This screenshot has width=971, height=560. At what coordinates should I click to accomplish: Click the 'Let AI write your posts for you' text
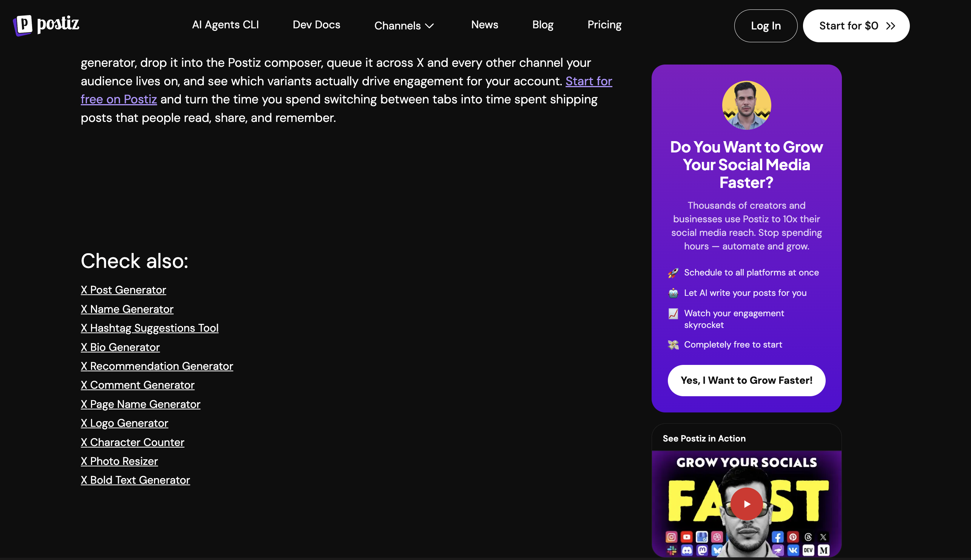pos(745,293)
